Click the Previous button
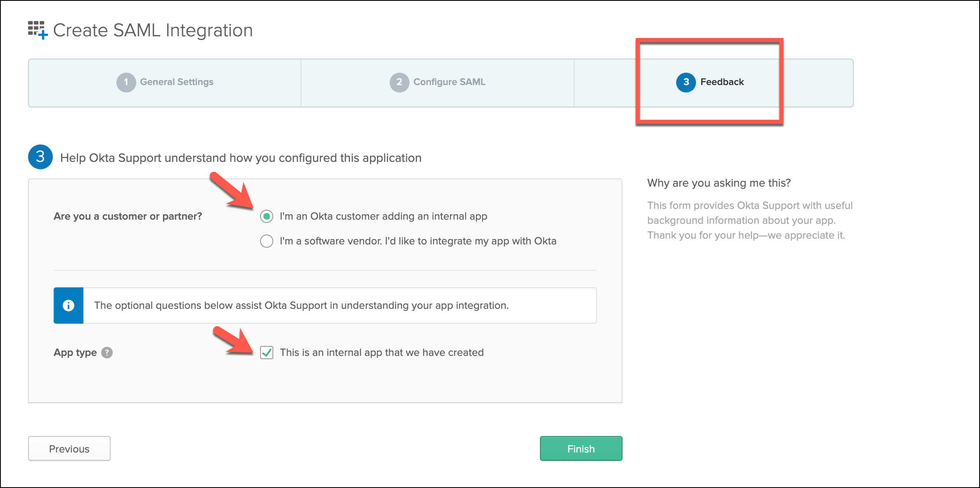This screenshot has height=488, width=980. [x=69, y=448]
